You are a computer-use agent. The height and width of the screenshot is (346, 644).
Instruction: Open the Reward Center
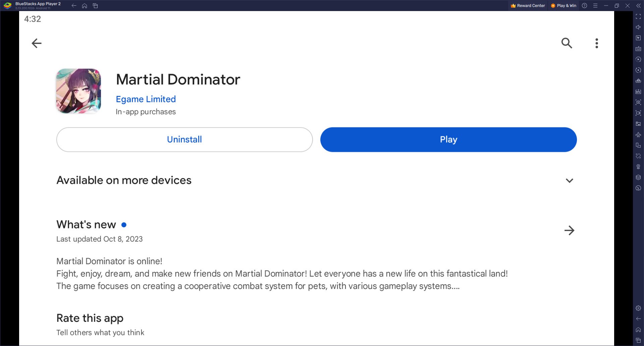528,6
